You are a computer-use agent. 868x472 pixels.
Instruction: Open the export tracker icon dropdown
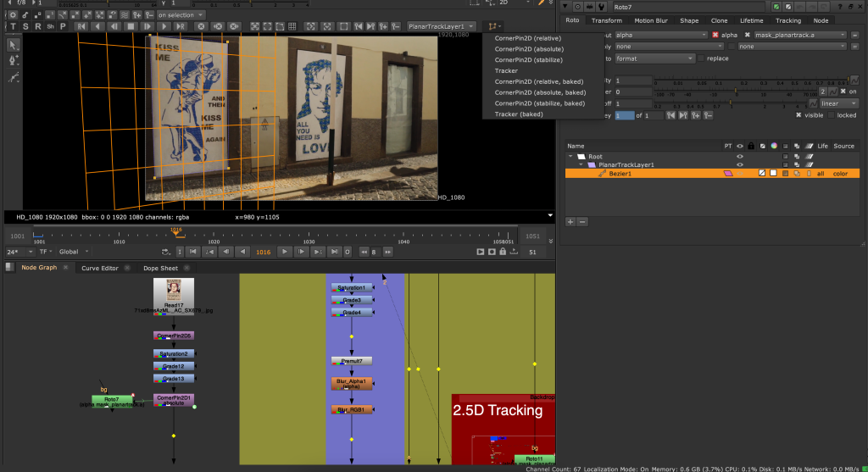[494, 26]
